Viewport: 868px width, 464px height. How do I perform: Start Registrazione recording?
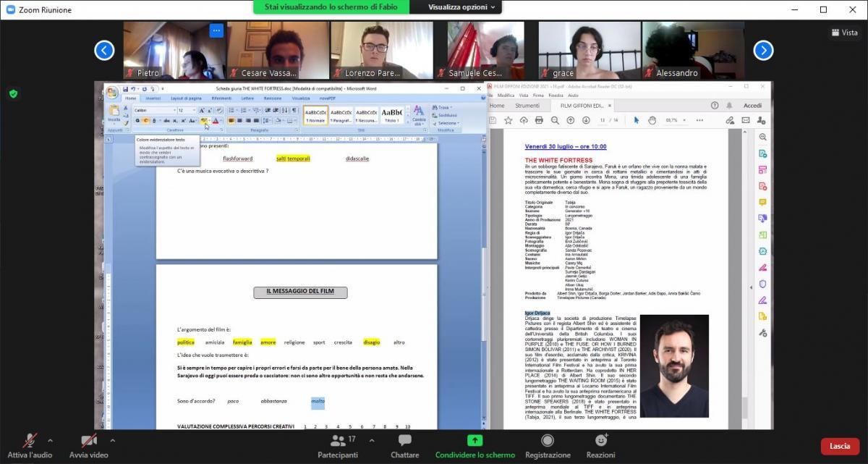[x=548, y=446]
